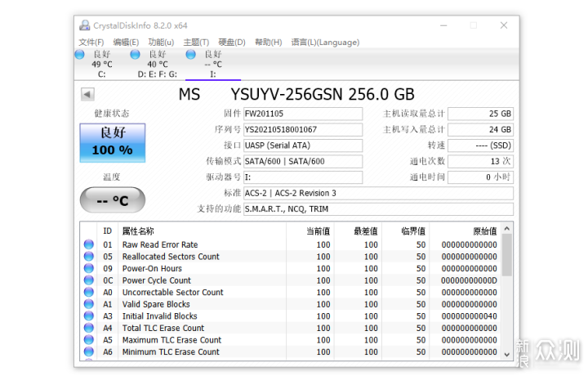This screenshot has width=588, height=376.
Task: Select the Reallocated Sectors Count row text
Action: [171, 257]
